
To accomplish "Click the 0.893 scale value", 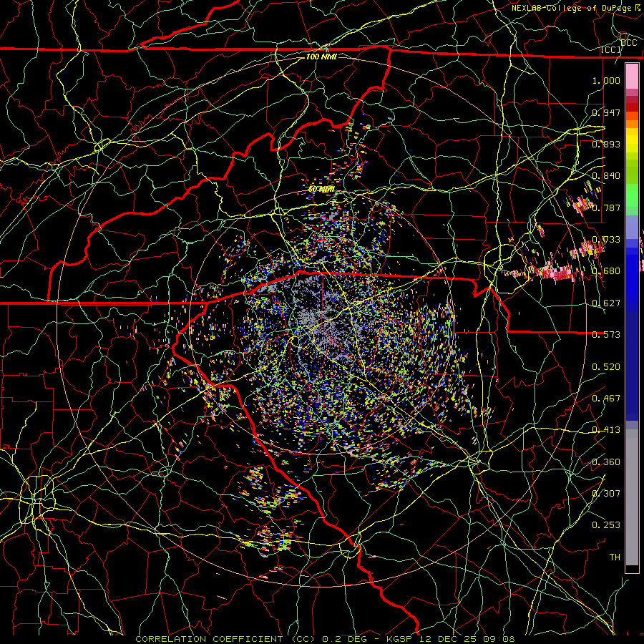I will coord(606,144).
